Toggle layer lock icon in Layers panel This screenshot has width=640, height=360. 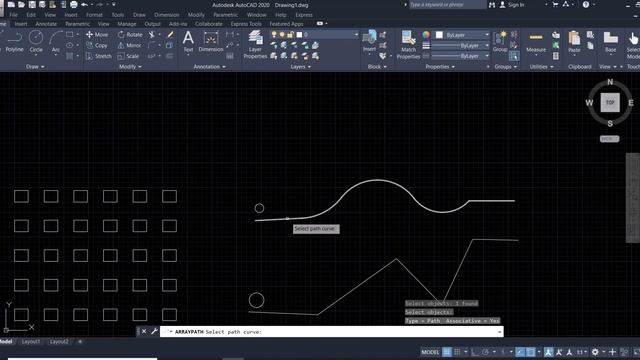pos(290,35)
